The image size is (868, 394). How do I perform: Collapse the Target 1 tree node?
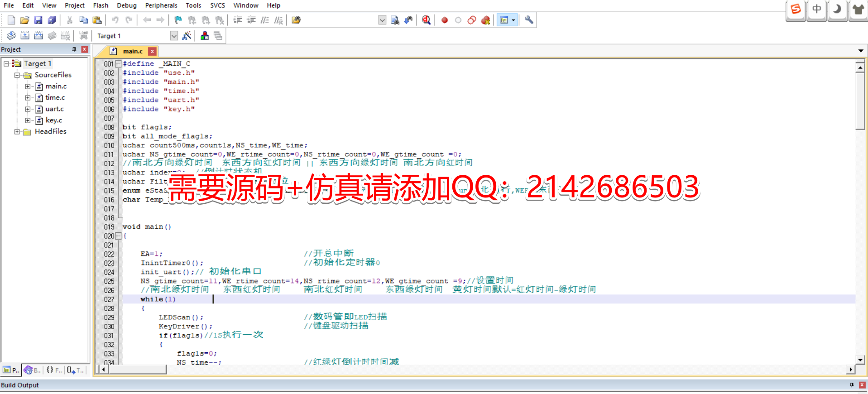[6, 64]
